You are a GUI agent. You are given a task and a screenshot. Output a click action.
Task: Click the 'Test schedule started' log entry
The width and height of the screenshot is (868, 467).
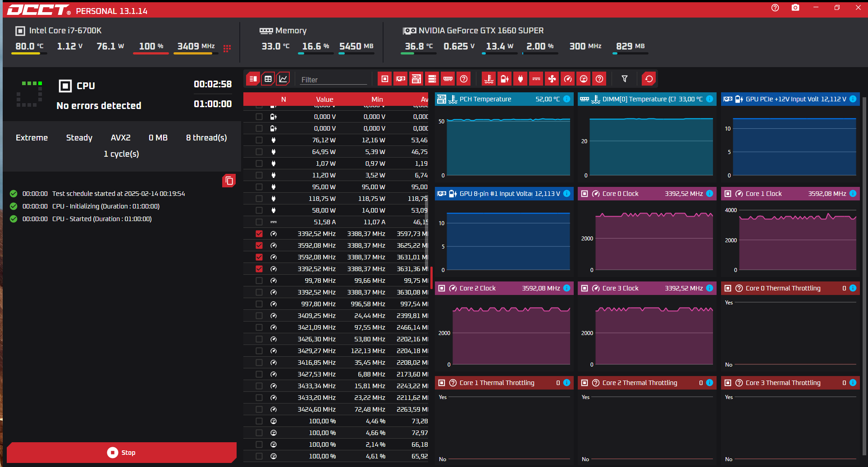click(x=119, y=194)
